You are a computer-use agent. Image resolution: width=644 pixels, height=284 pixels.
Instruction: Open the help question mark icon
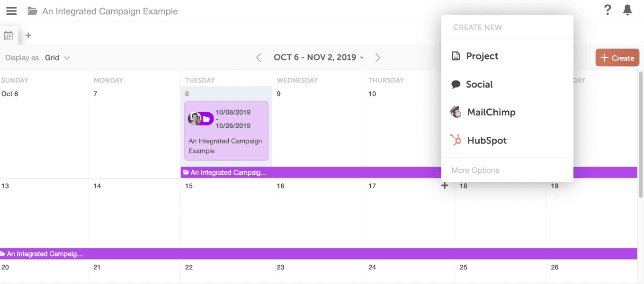[608, 10]
